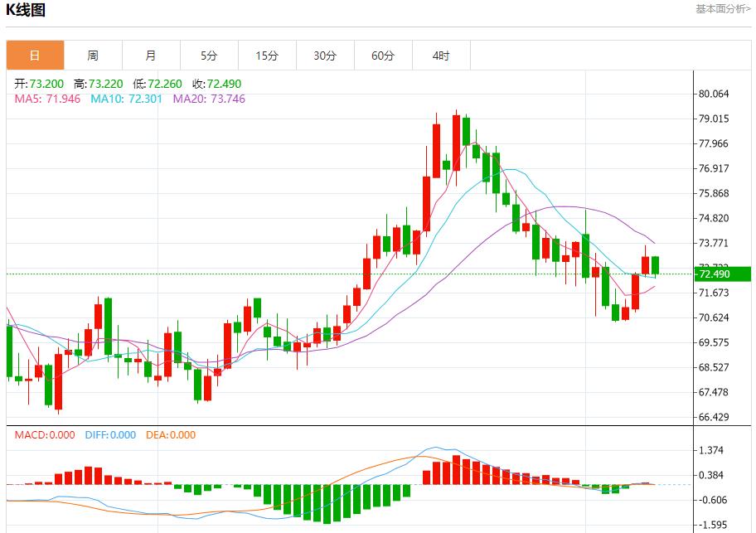Click the rightmost green candlestick

[x=656, y=265]
